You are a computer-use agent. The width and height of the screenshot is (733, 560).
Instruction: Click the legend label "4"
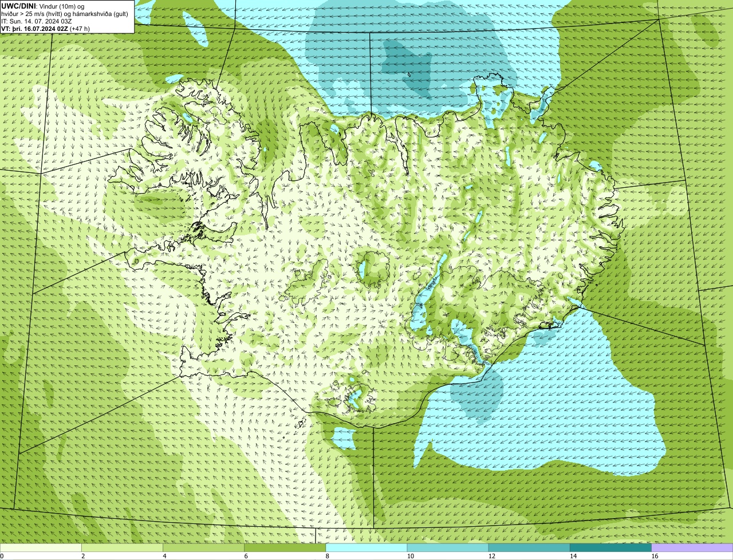coord(164,556)
